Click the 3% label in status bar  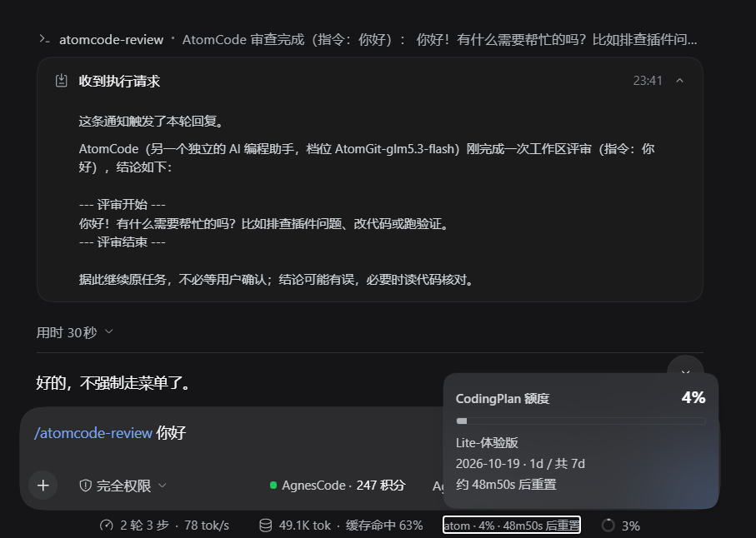[x=631, y=526]
